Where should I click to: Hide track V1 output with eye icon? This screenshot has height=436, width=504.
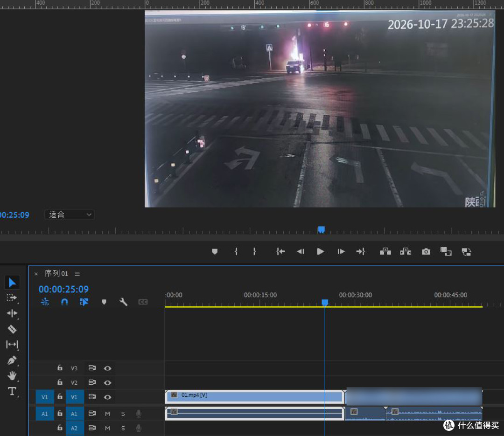pos(108,397)
